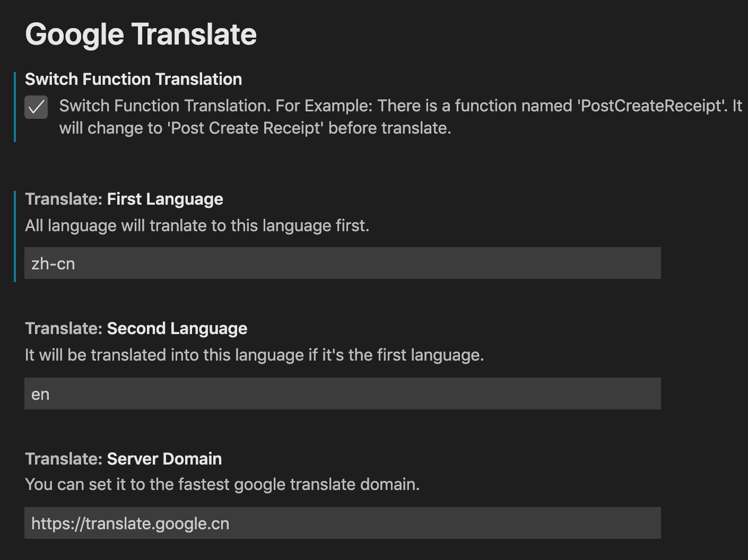The width and height of the screenshot is (748, 560).
Task: Click the First Language input field containing zh-cn
Action: click(343, 263)
